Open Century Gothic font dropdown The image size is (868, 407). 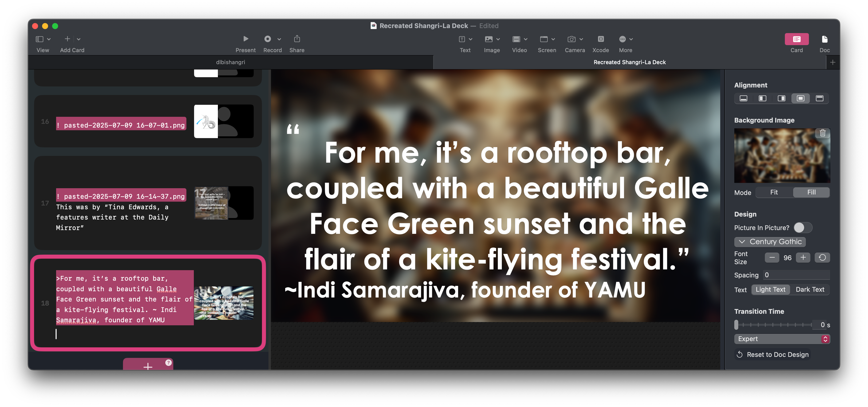click(770, 242)
